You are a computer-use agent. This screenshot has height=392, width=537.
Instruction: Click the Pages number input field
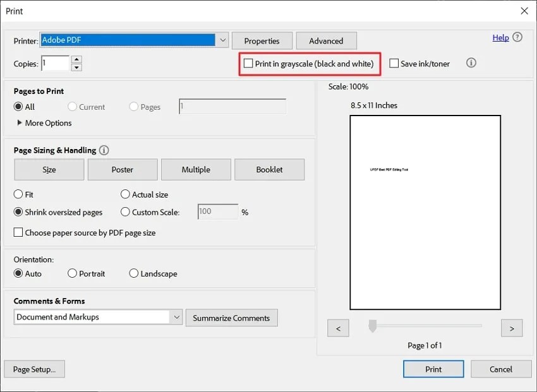[x=232, y=107]
